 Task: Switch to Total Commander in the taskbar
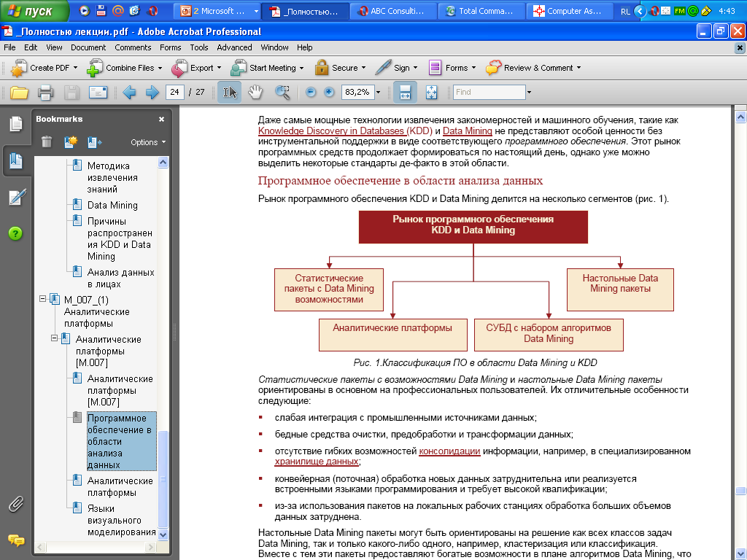481,11
